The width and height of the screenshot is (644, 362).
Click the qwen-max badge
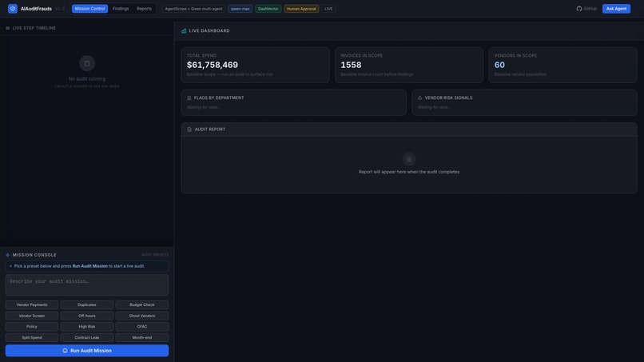241,9
